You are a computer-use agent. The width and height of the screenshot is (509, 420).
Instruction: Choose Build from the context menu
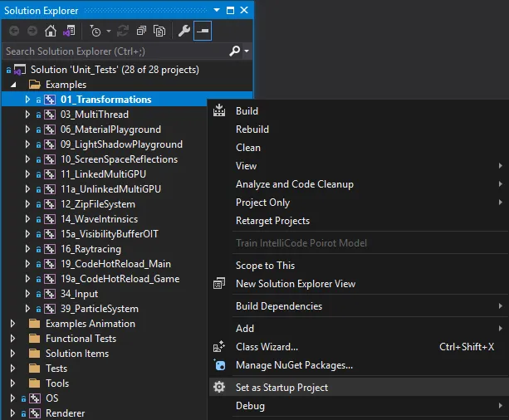247,111
